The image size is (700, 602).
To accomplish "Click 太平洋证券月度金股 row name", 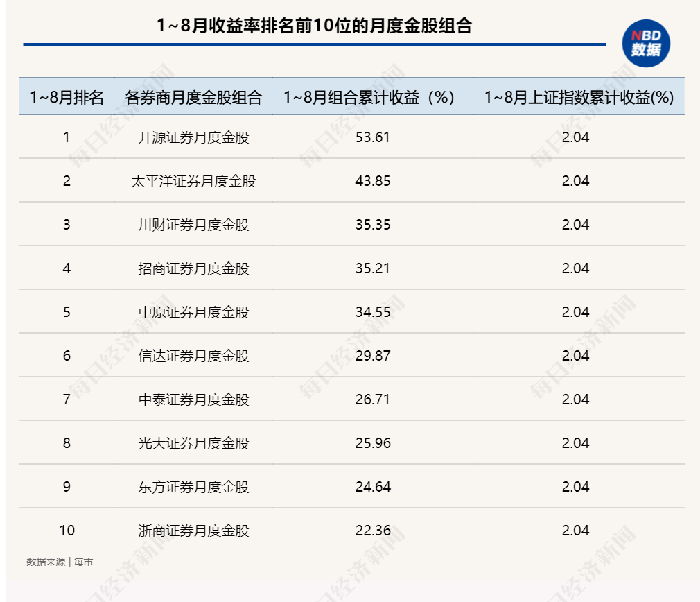I will 193,181.
